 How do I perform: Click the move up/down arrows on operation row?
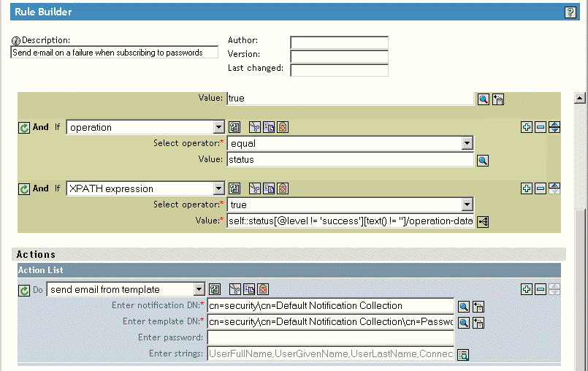point(554,127)
